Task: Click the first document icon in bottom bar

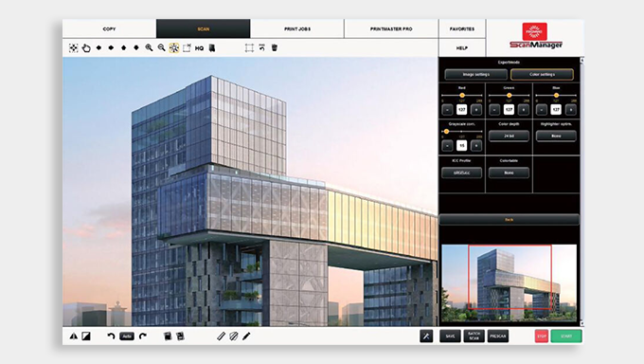Action: pyautogui.click(x=168, y=336)
